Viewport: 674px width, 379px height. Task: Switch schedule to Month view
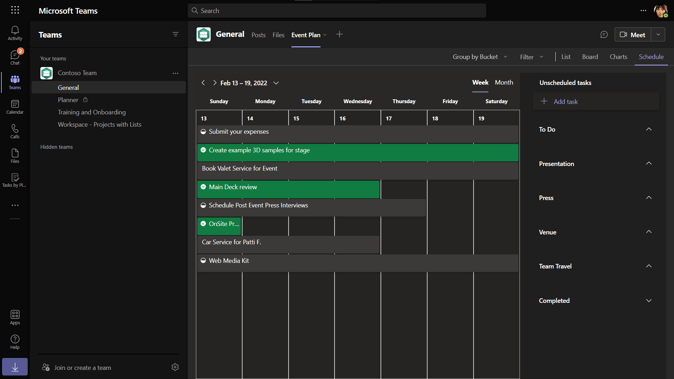click(x=504, y=83)
